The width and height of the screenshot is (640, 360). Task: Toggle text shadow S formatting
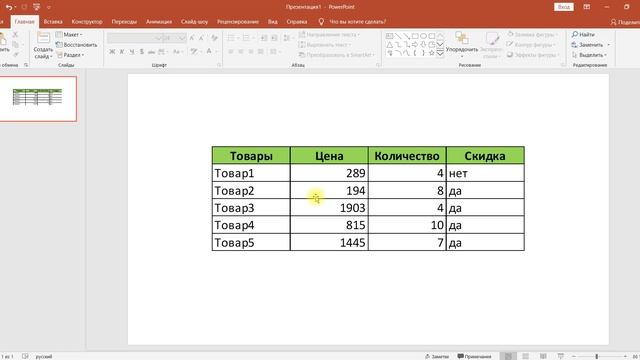tap(141, 51)
